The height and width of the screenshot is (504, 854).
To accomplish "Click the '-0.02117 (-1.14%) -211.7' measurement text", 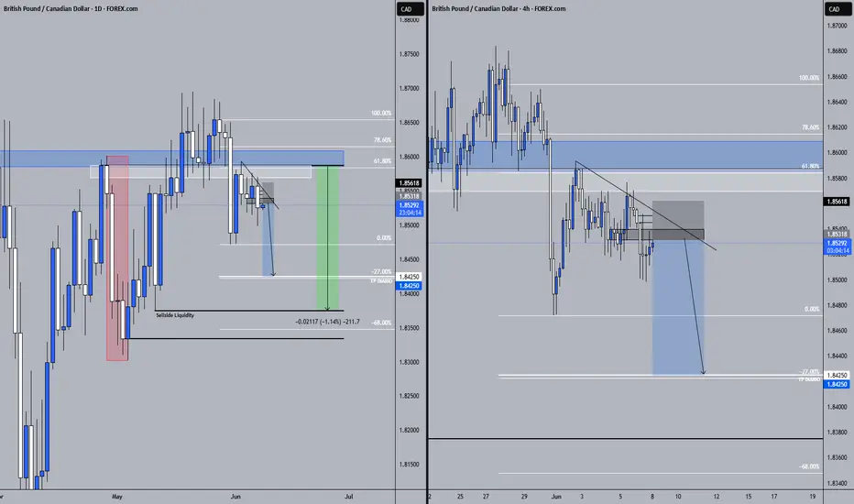I will tap(327, 322).
